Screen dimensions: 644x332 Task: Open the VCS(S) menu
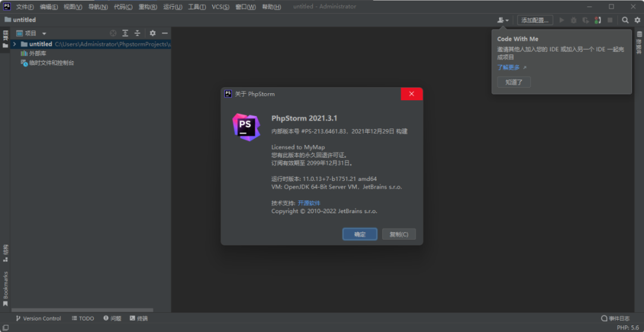pos(221,7)
